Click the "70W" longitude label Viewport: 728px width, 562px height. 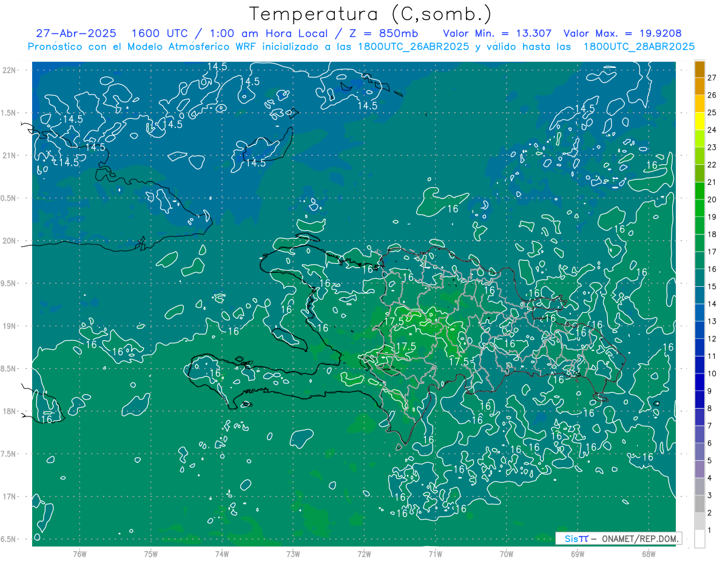[x=507, y=554]
